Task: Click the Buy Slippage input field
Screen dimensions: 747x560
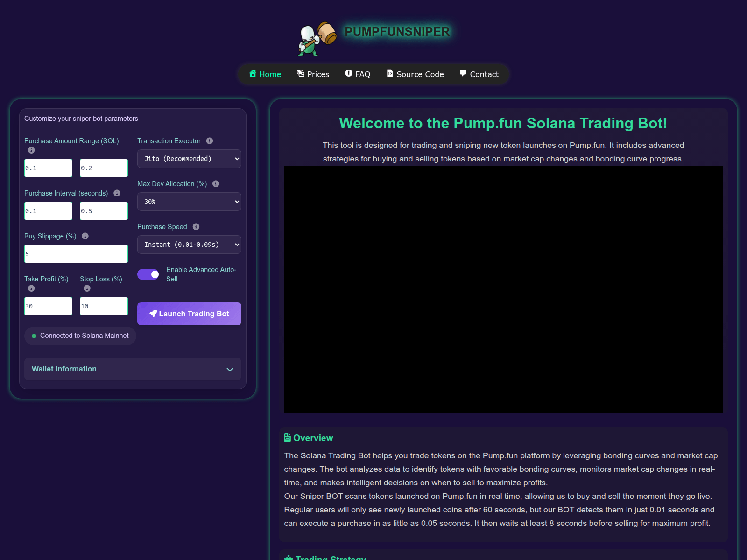Action: click(76, 254)
